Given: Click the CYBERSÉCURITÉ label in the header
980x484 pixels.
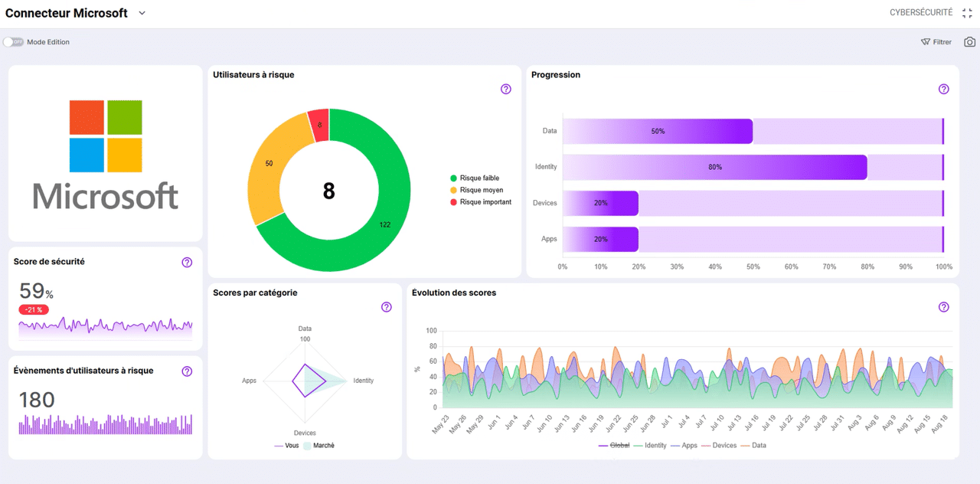Looking at the screenshot, I should tap(921, 13).
